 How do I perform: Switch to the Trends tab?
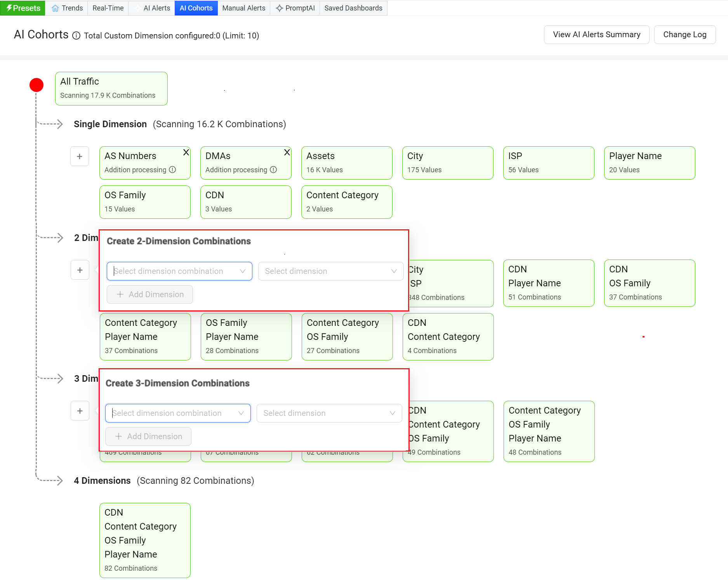[x=67, y=8]
